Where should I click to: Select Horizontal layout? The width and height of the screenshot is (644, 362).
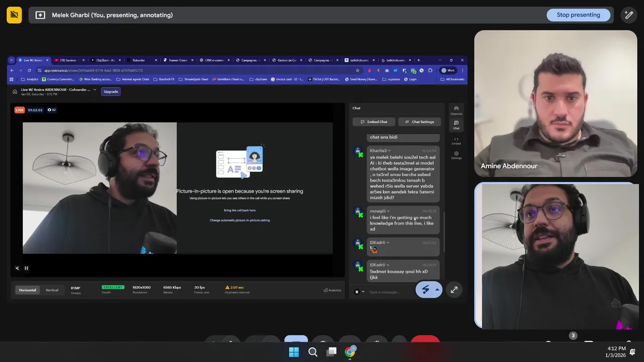pyautogui.click(x=28, y=290)
